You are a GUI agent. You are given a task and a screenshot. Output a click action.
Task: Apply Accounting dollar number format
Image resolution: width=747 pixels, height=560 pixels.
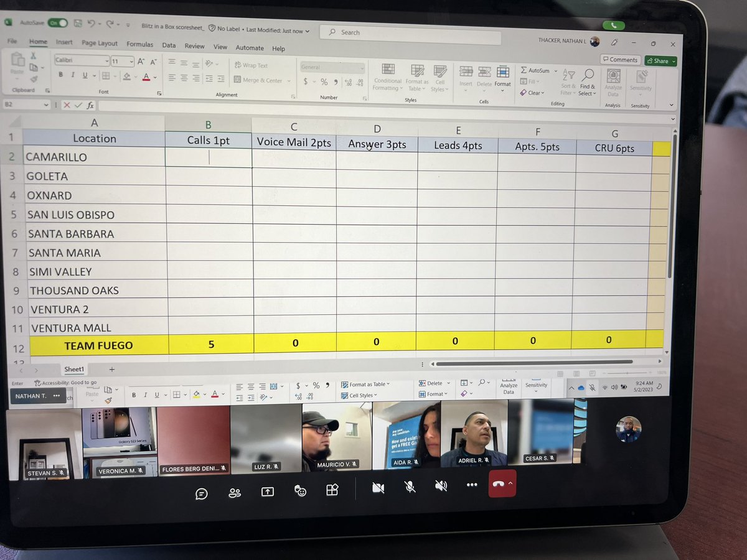pyautogui.click(x=306, y=82)
